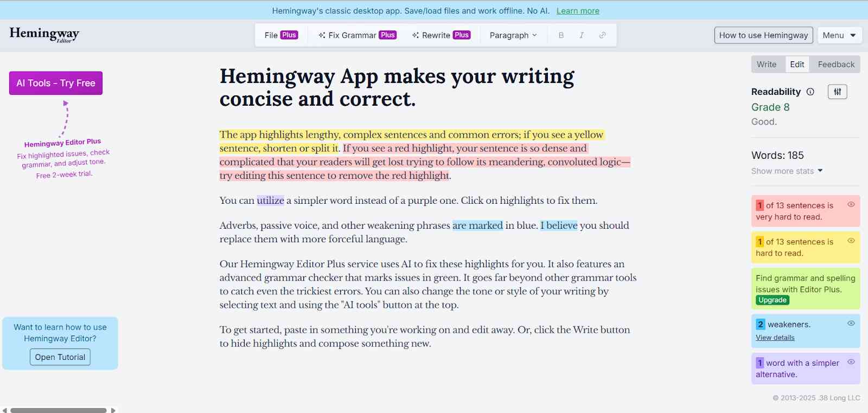
Task: Click the purple simpler alternative card
Action: tap(806, 369)
